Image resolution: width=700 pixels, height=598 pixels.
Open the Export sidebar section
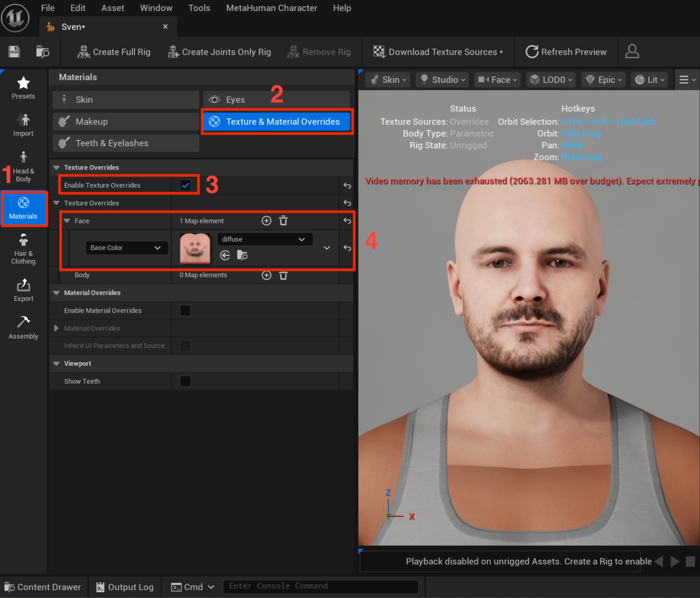(23, 290)
